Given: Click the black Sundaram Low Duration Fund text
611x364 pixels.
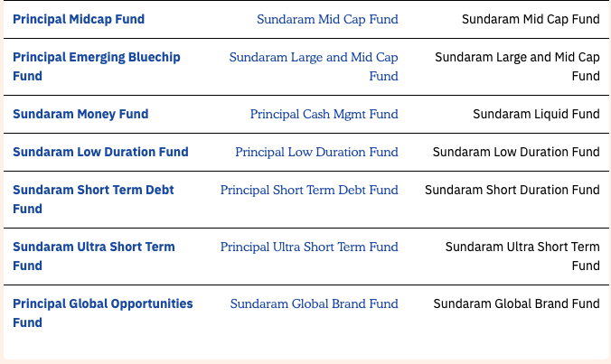Looking at the screenshot, I should coord(516,152).
